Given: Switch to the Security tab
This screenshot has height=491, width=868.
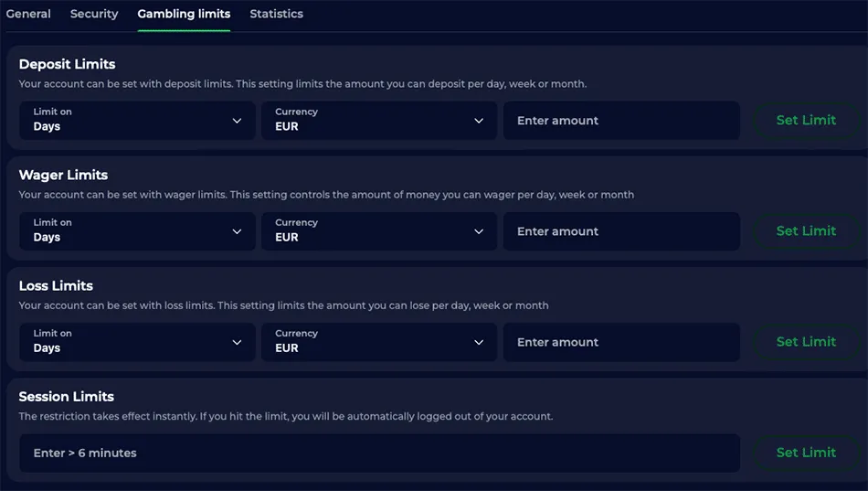Looking at the screenshot, I should [x=94, y=14].
